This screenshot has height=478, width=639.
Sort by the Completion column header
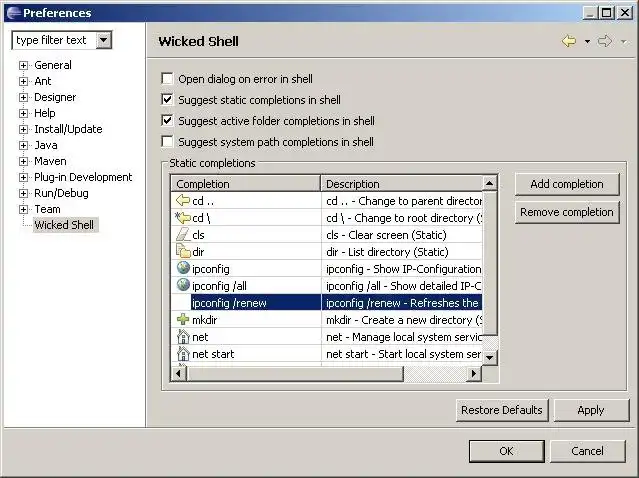click(246, 184)
